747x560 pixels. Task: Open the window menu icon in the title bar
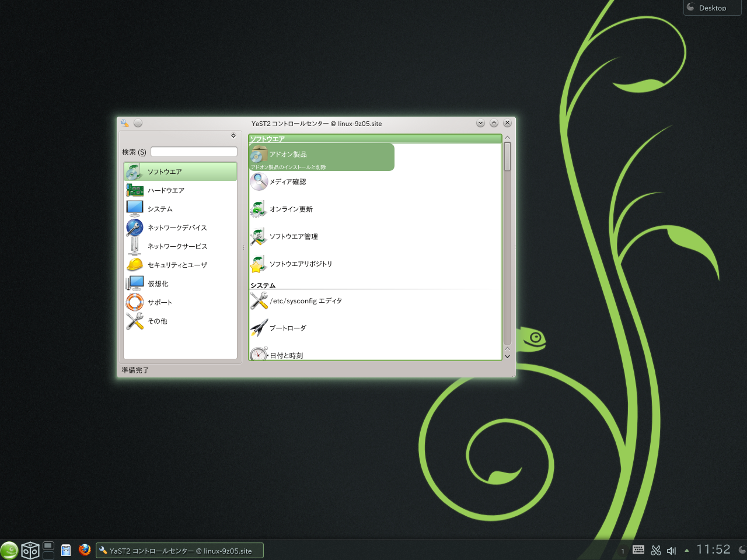pyautogui.click(x=124, y=123)
